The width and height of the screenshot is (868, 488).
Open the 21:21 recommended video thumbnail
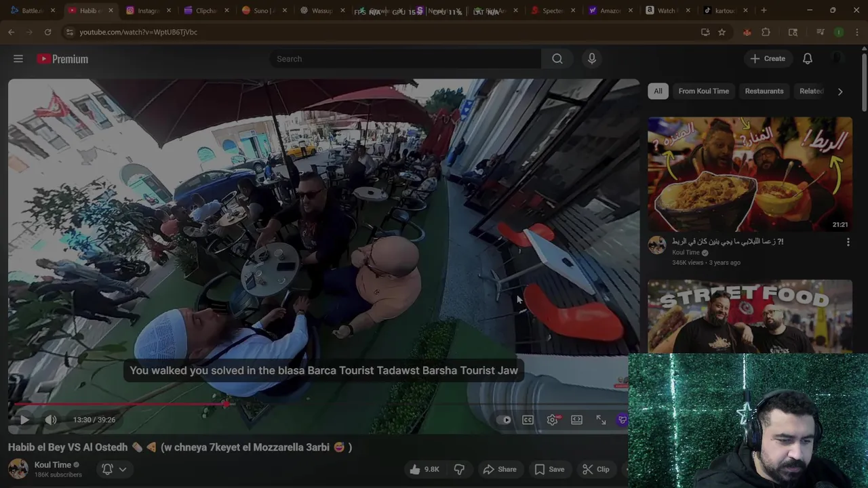(x=750, y=174)
